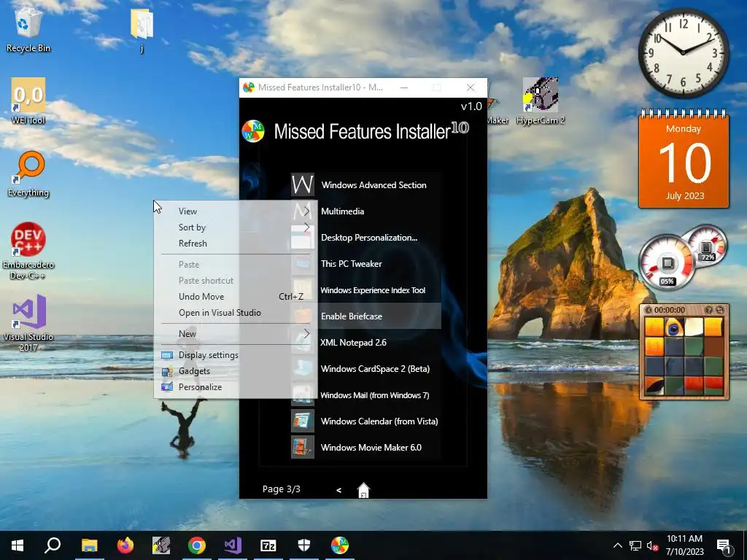Launch Google Chrome from taskbar

(x=197, y=545)
